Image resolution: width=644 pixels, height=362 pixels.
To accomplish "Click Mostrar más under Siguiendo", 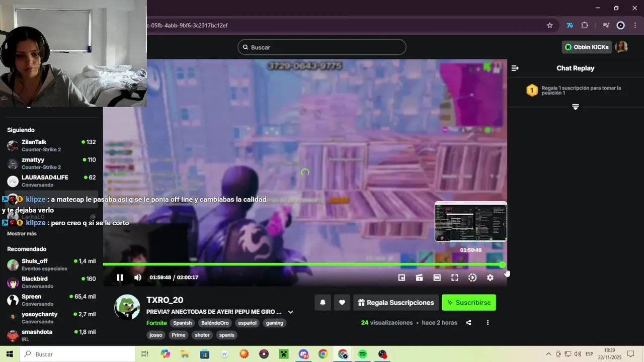I will click(22, 234).
